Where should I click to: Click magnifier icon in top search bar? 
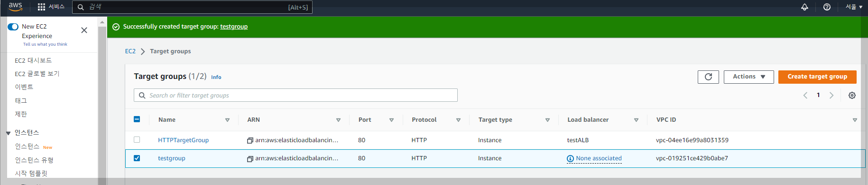click(81, 7)
